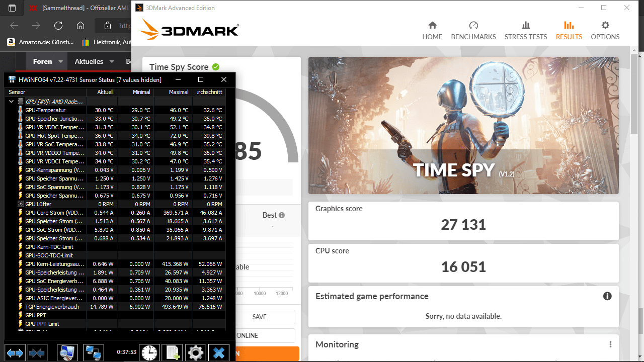Click the browser address bar lock icon

107,26
